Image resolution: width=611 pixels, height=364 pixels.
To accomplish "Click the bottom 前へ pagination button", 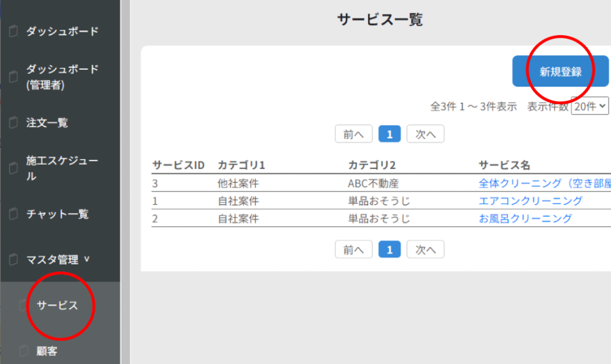I will tap(354, 249).
